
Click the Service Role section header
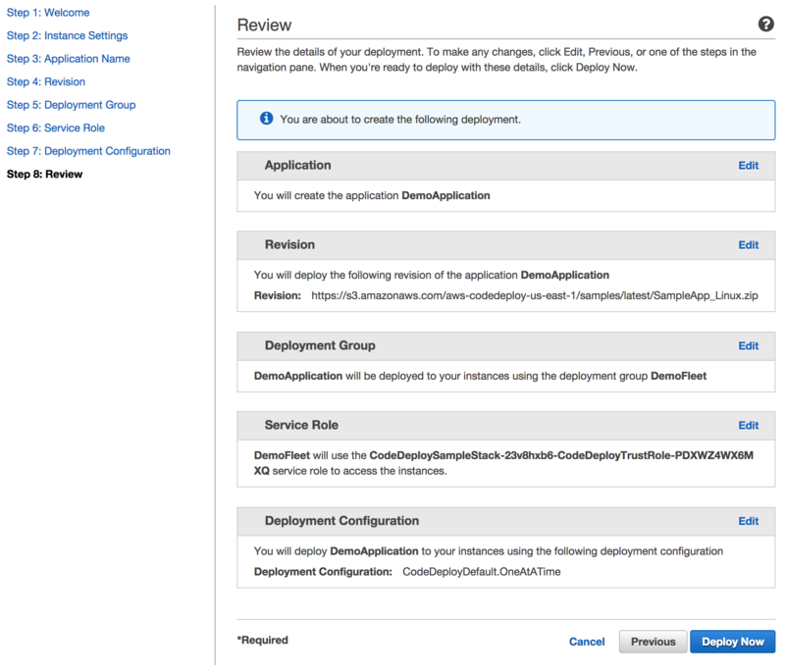tap(505, 426)
